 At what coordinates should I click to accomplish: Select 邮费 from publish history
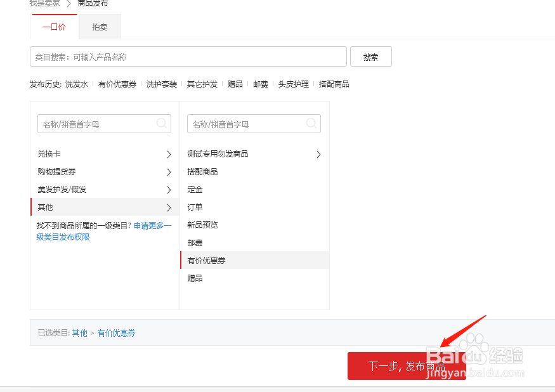click(x=261, y=84)
